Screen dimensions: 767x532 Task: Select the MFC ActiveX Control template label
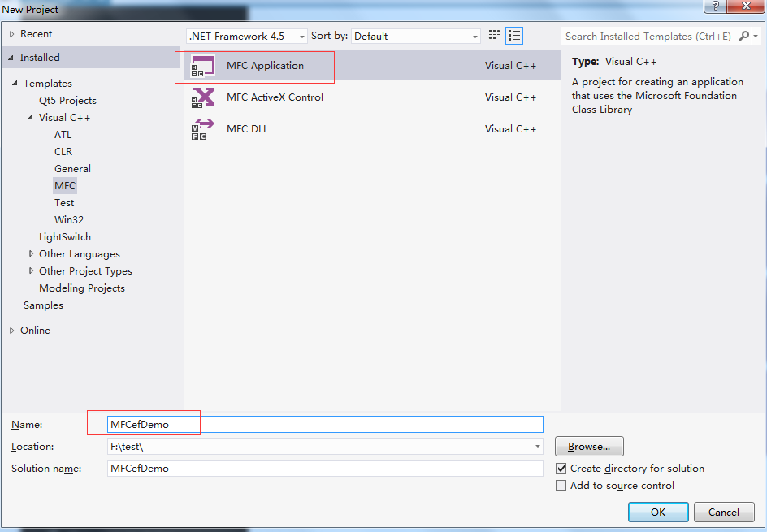point(275,97)
